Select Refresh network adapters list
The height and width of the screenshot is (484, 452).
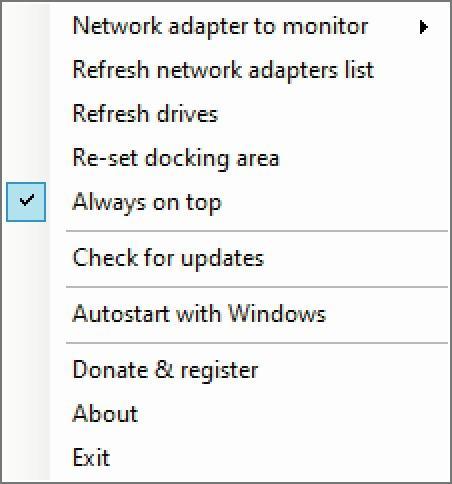225,70
